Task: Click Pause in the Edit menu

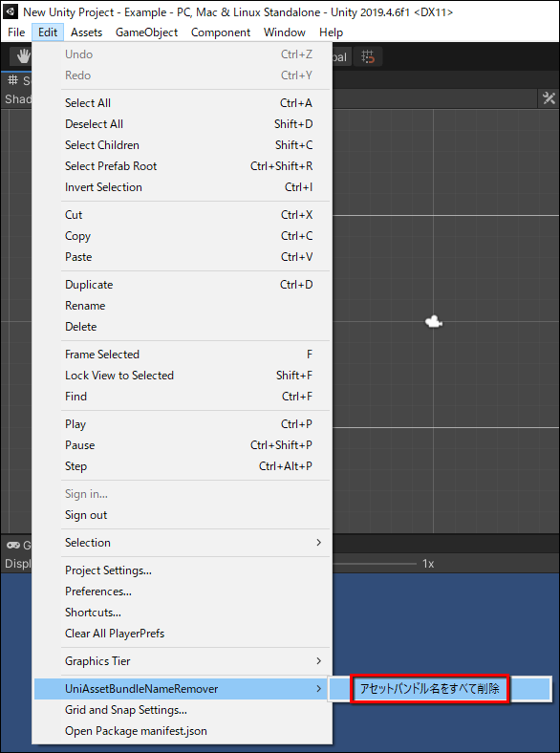Action: pos(182,445)
